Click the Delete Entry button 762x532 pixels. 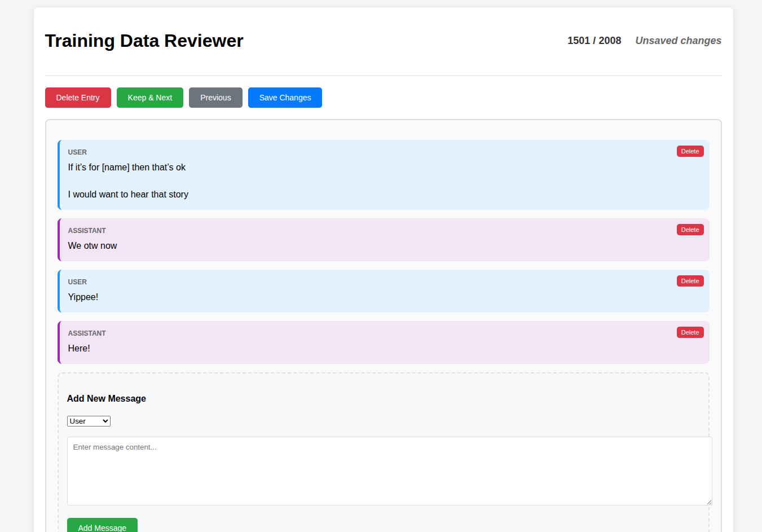[78, 98]
